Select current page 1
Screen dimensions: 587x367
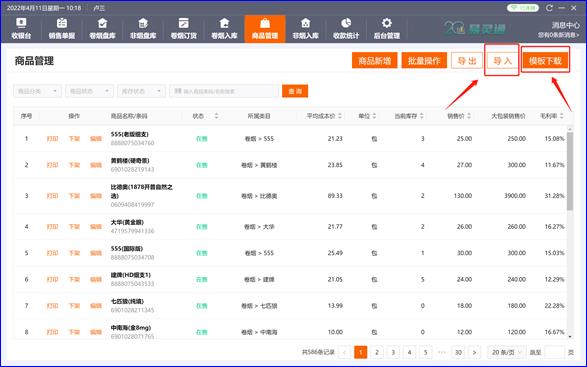(361, 352)
